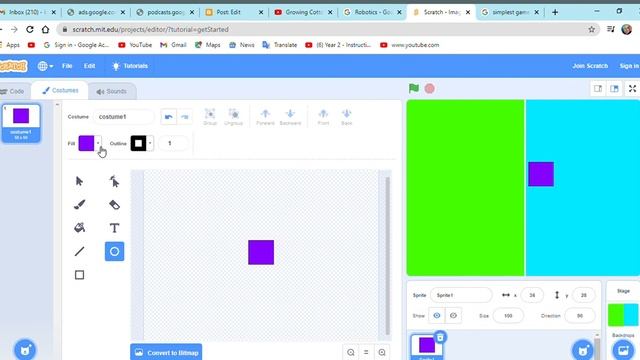This screenshot has width=640, height=360.
Task: Click the sprite y position field
Action: tap(583, 295)
